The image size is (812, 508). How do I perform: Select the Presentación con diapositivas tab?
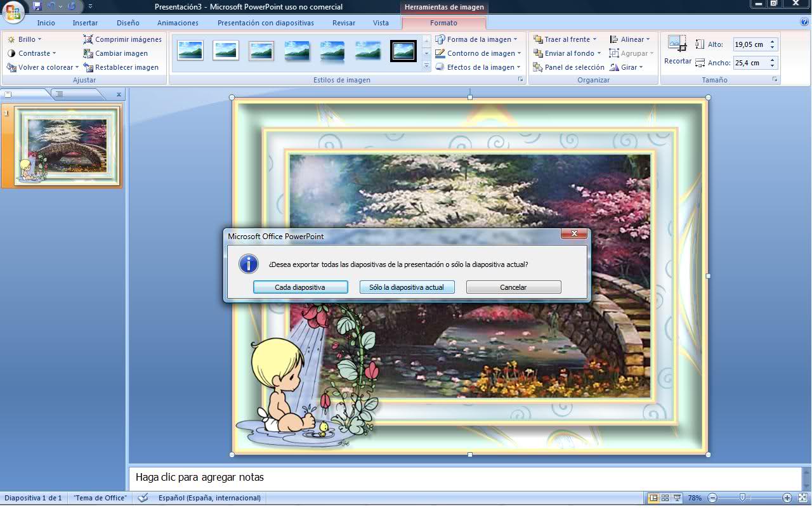click(x=266, y=23)
